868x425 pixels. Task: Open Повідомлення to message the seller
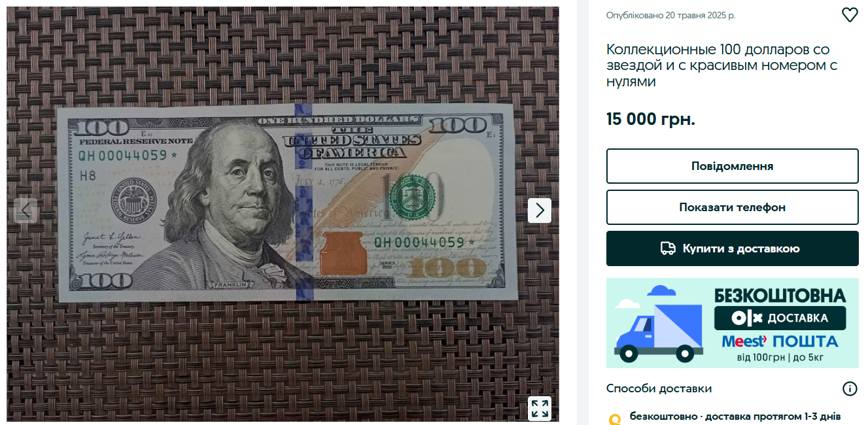733,166
